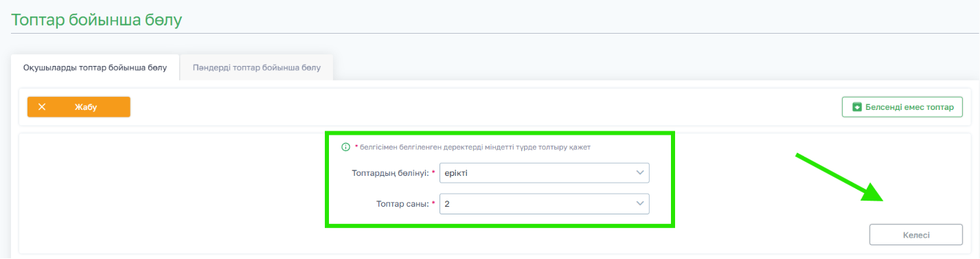
Task: Click the green info circle icon
Action: pyautogui.click(x=345, y=147)
